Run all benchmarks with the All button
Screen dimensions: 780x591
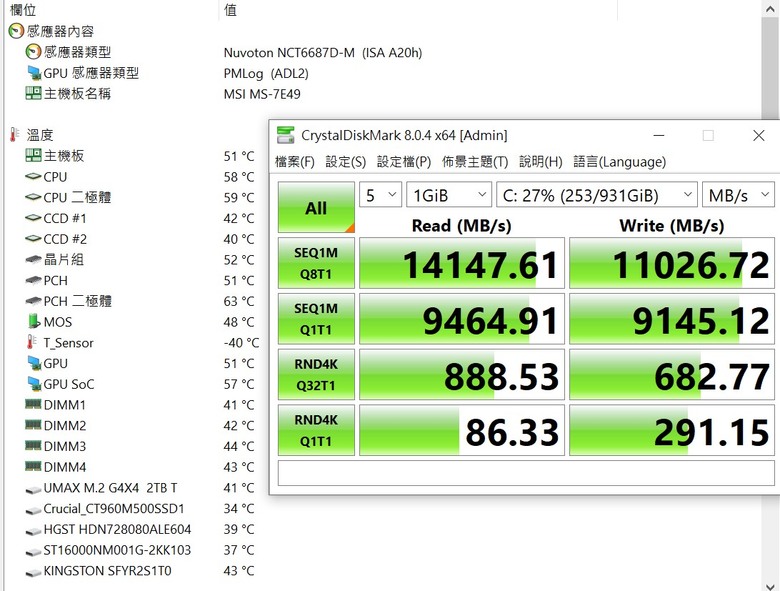[316, 207]
